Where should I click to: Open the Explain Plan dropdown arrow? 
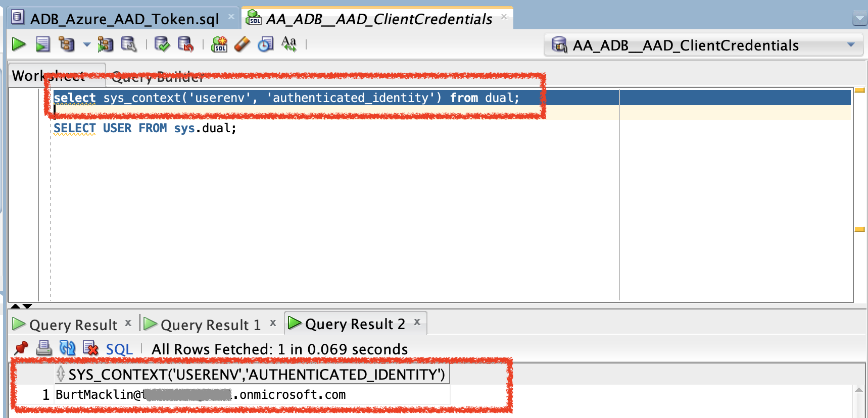(x=87, y=45)
